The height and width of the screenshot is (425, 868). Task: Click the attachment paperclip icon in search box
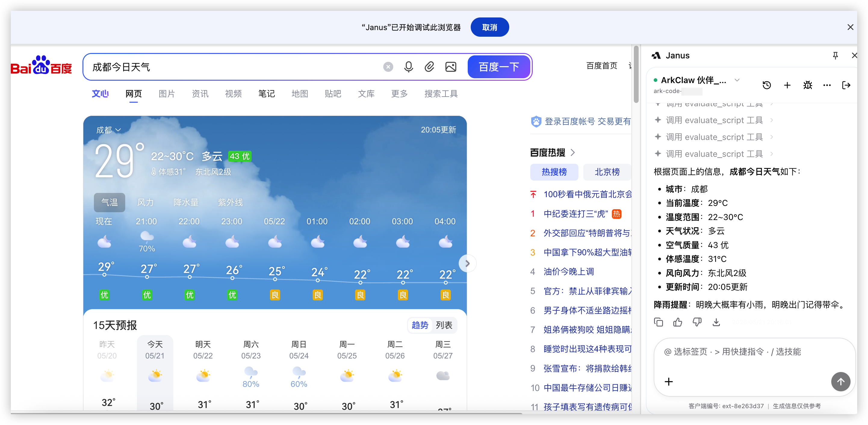click(429, 67)
